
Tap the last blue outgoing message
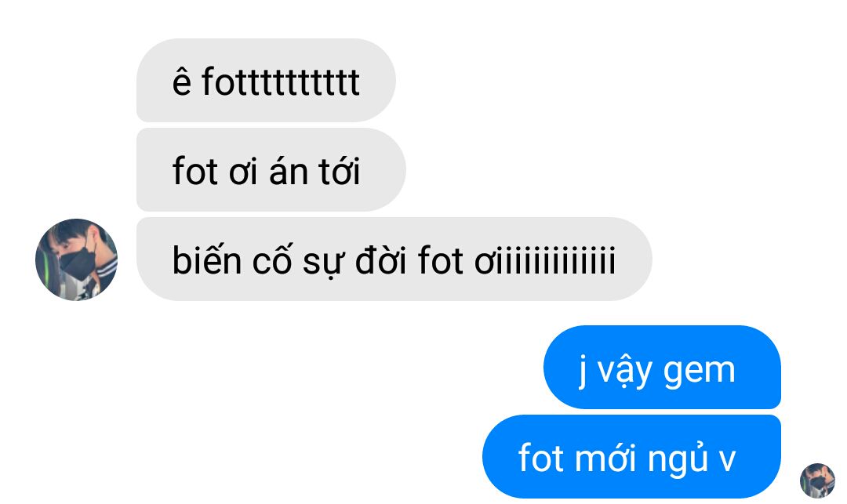click(x=631, y=456)
